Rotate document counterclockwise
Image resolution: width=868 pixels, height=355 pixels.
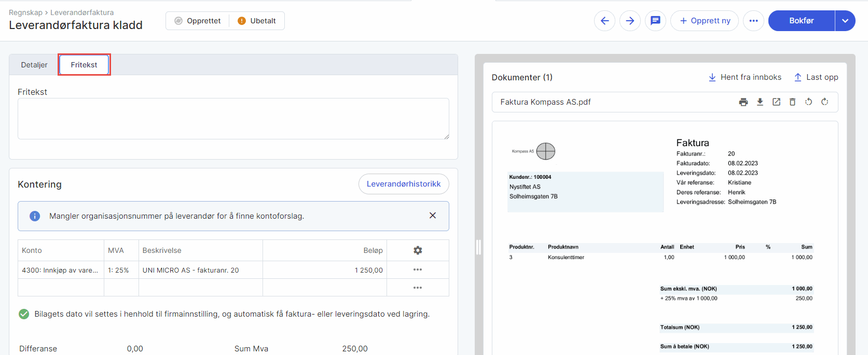[x=808, y=102]
